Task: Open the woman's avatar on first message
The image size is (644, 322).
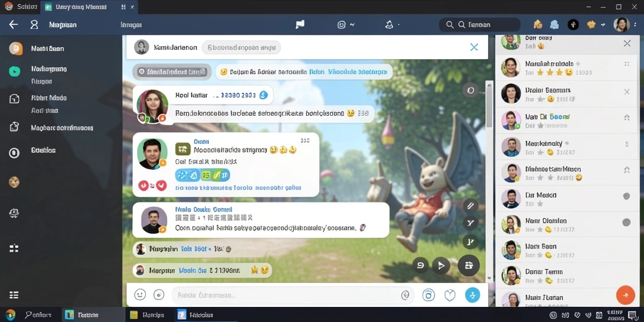Action: click(152, 106)
